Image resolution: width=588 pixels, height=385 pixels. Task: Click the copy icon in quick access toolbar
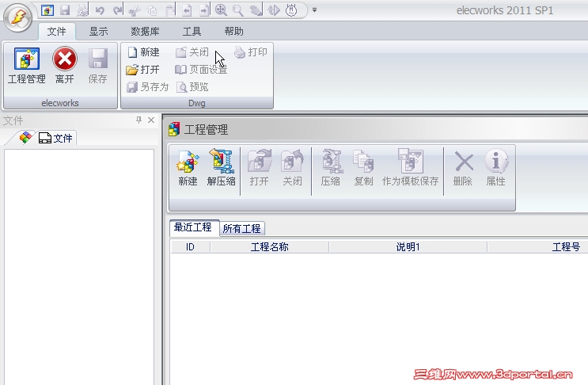[x=152, y=10]
